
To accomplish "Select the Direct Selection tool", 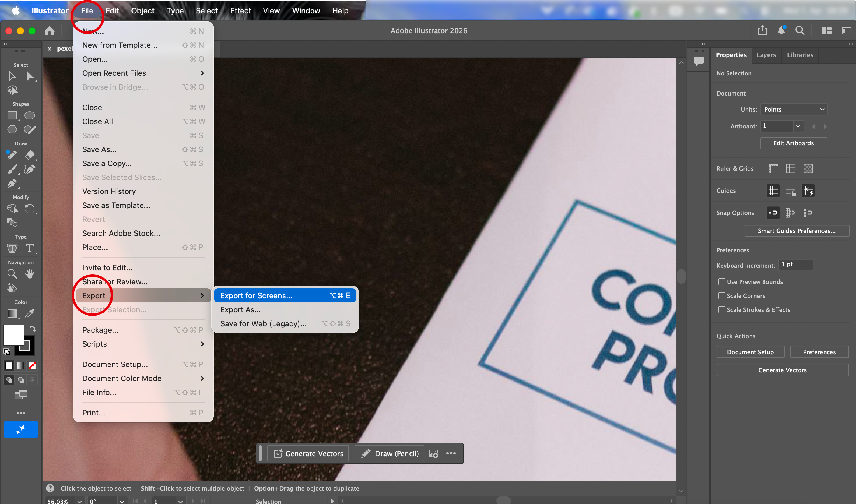I will pos(30,76).
